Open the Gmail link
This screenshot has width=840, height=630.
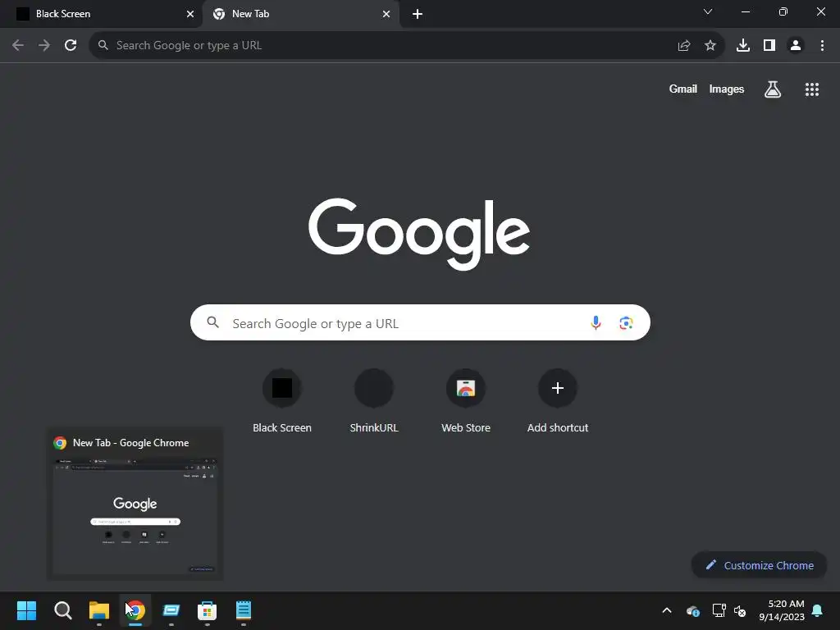click(683, 89)
